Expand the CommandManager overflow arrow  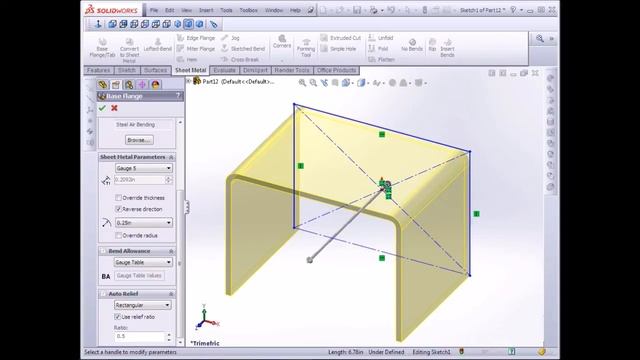pyautogui.click(x=551, y=38)
